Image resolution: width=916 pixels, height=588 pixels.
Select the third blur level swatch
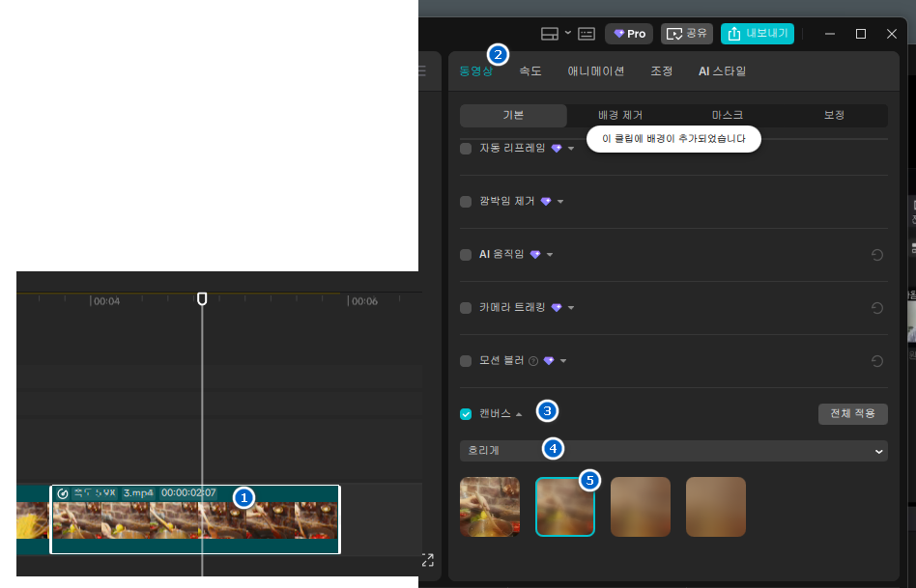coord(640,506)
